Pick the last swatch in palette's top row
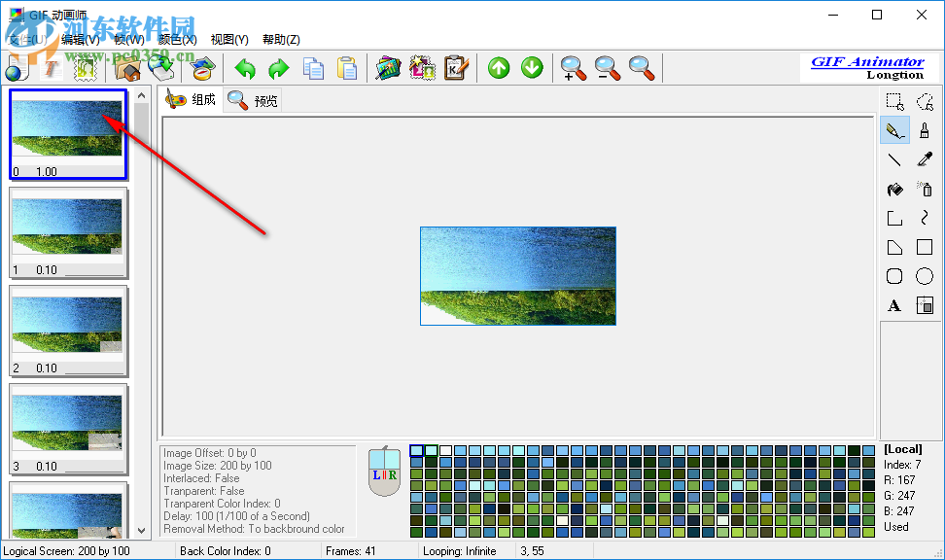Screen dimensions: 945x560 click(868, 450)
